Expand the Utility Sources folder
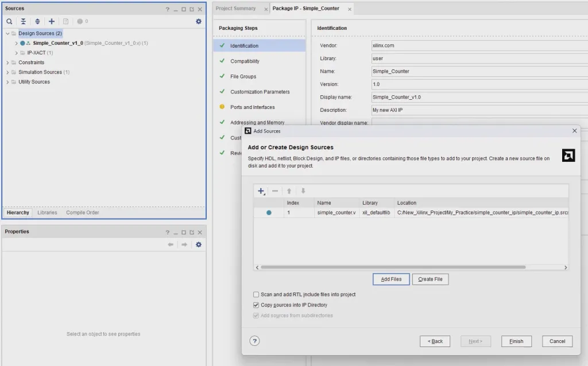Image resolution: width=588 pixels, height=366 pixels. click(x=7, y=82)
